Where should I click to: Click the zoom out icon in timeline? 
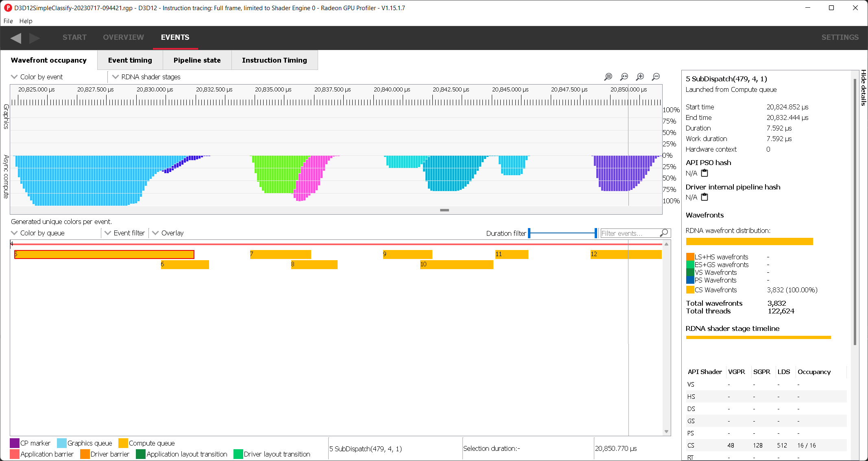click(656, 77)
